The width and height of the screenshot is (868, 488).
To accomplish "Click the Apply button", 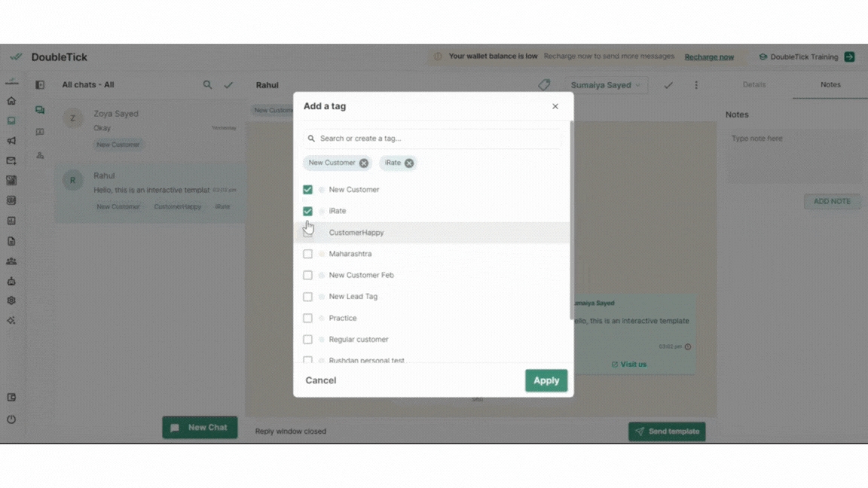I will tap(546, 380).
